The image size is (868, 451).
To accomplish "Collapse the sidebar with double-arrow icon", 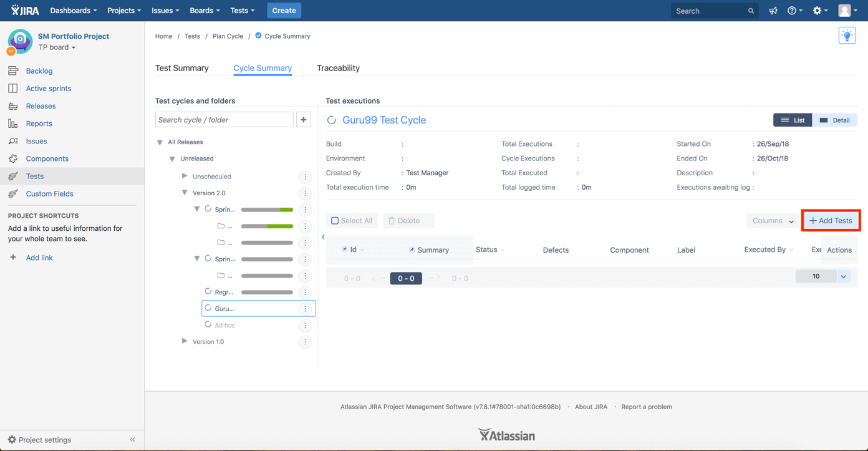I will pyautogui.click(x=132, y=440).
